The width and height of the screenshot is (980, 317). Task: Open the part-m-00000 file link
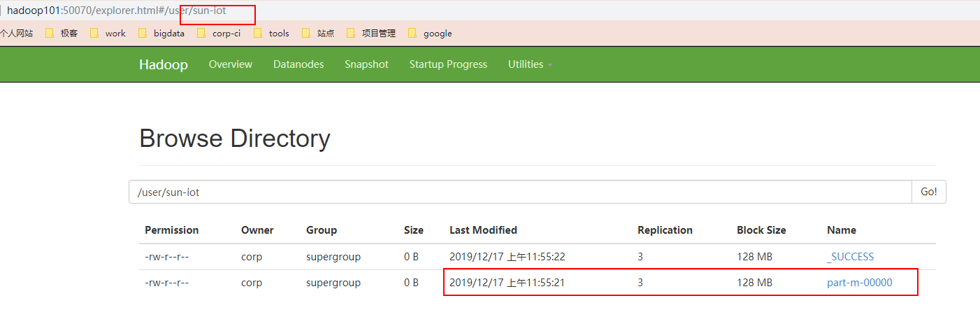point(860,283)
